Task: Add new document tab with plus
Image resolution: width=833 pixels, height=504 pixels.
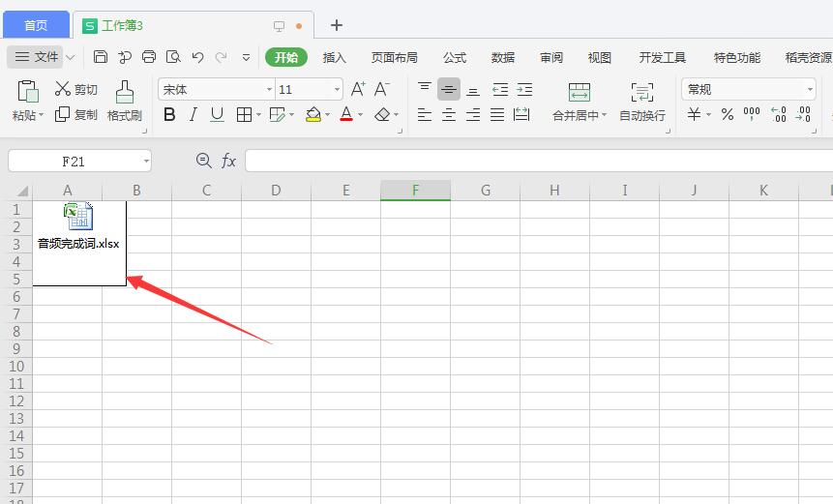Action: coord(337,25)
